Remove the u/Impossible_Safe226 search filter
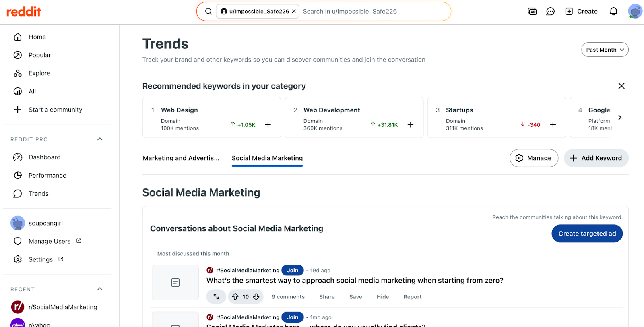 tap(294, 11)
